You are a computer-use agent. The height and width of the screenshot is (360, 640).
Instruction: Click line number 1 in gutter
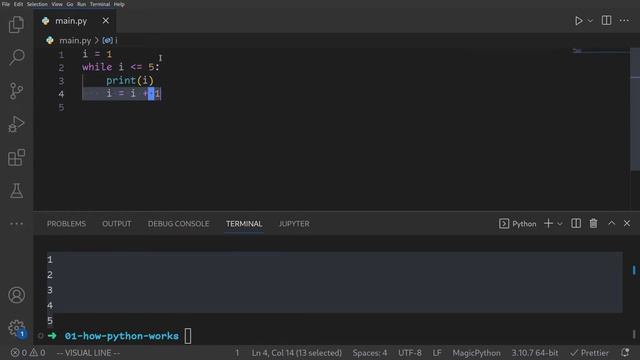coord(61,54)
